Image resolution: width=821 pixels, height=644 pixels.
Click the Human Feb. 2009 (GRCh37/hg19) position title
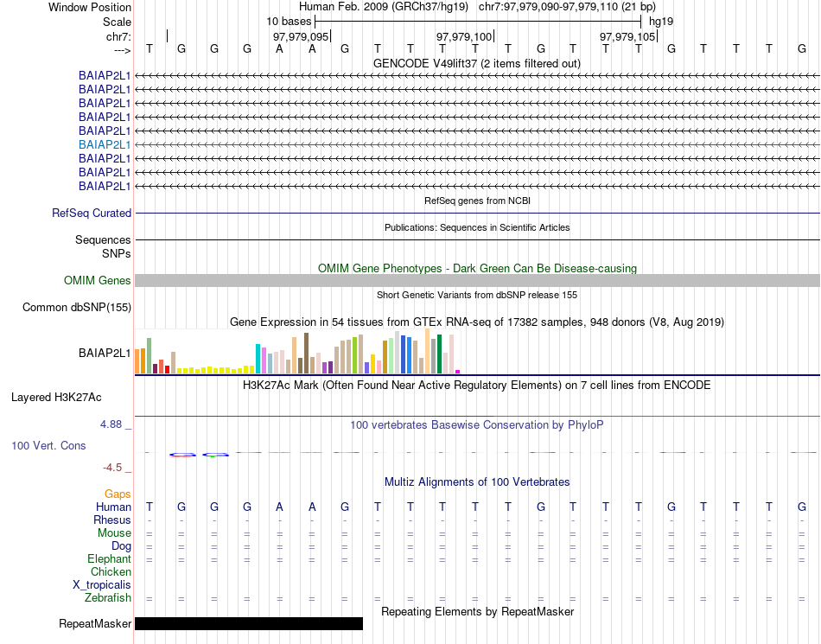[x=383, y=7]
